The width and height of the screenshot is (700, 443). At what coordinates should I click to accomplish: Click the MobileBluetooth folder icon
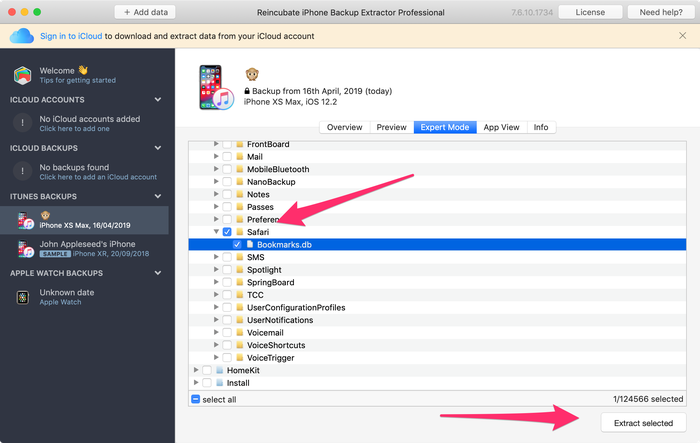[x=240, y=169]
